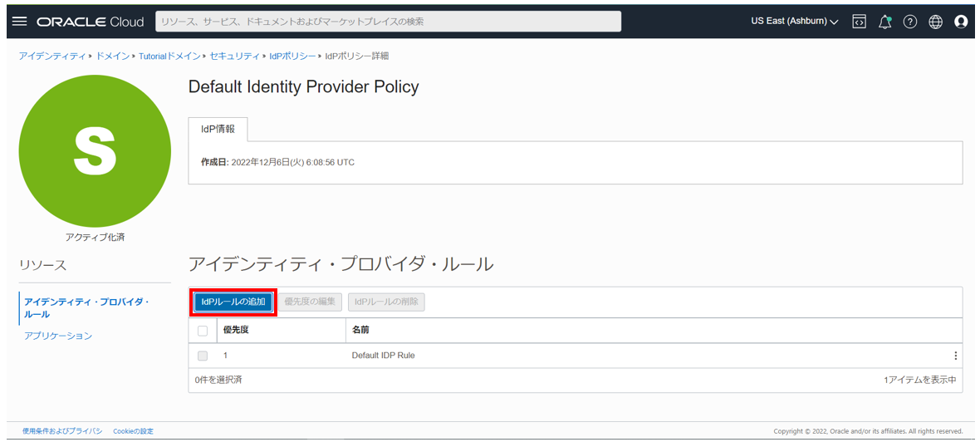This screenshot has height=447, width=980.
Task: Go to the Tutorialドメイン breadcrumb link
Action: coord(169,56)
